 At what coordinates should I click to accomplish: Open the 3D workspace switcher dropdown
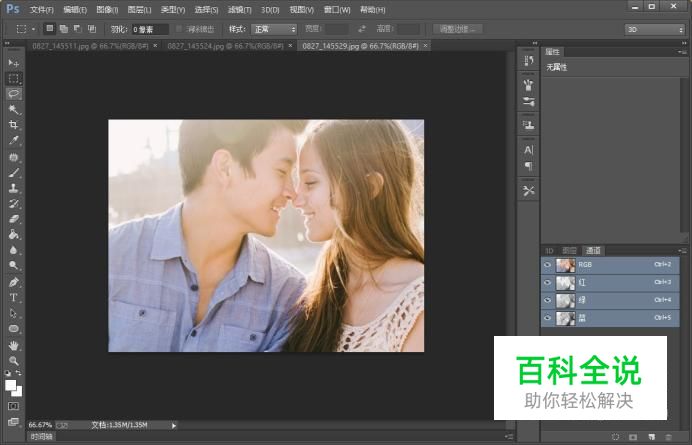click(654, 29)
